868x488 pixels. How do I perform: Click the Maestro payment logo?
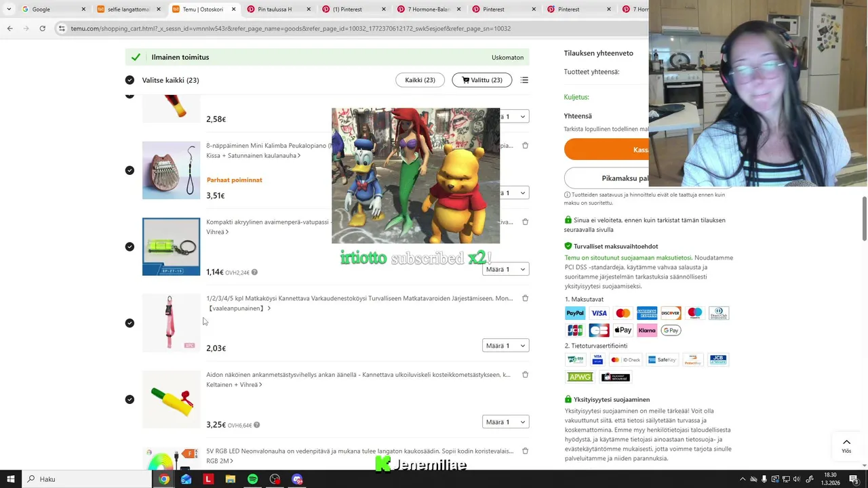694,313
